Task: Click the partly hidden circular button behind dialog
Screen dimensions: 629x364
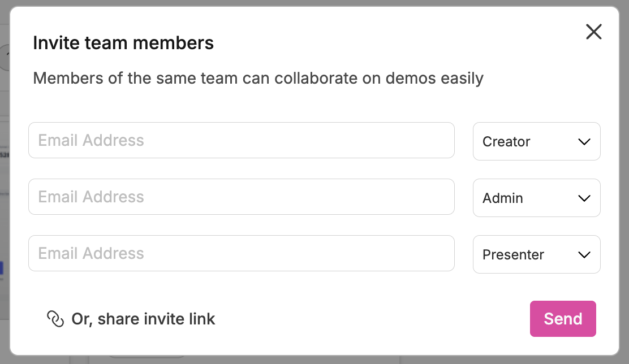Action: 5,57
